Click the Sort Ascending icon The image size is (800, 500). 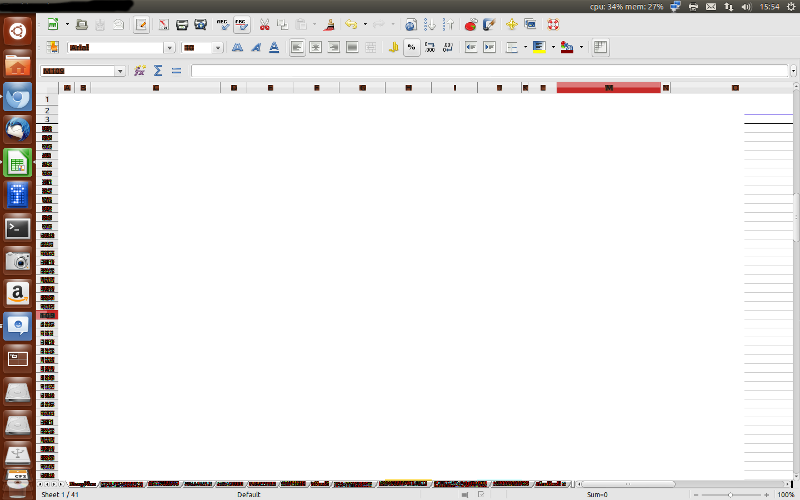click(429, 24)
